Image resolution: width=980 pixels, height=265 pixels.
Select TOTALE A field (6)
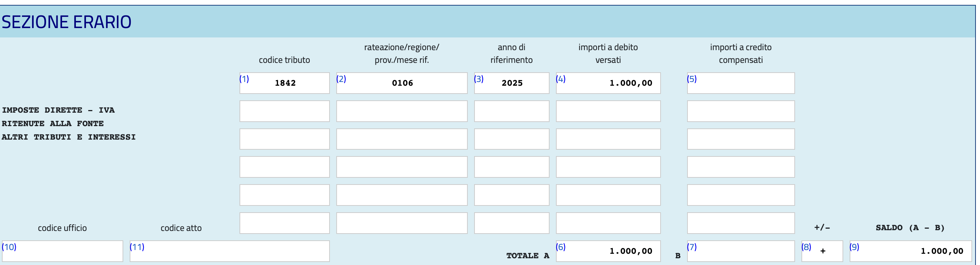[608, 251]
